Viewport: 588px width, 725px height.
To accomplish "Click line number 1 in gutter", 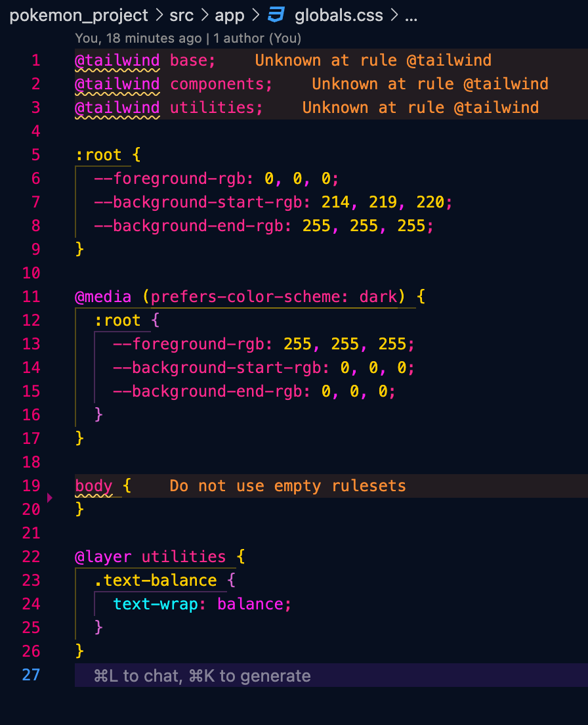I will [x=35, y=60].
